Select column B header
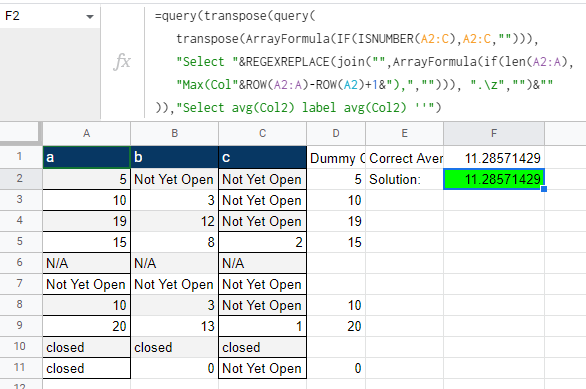The width and height of the screenshot is (586, 389). 175,133
